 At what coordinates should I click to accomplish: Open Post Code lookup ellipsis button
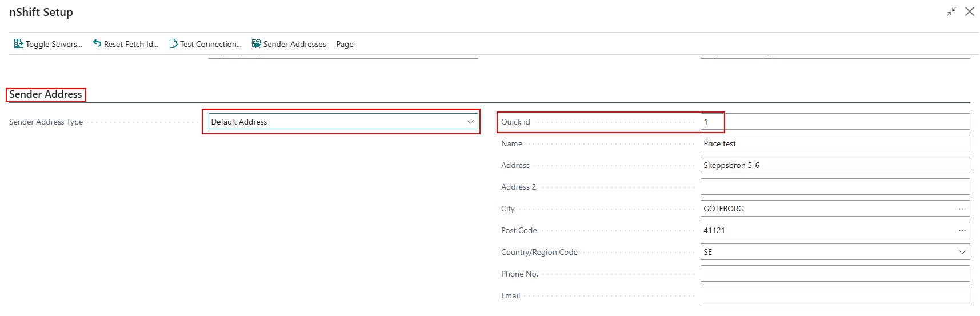tap(962, 230)
